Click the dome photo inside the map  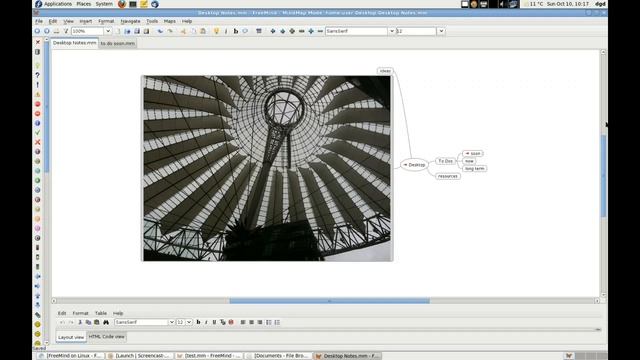[267, 168]
